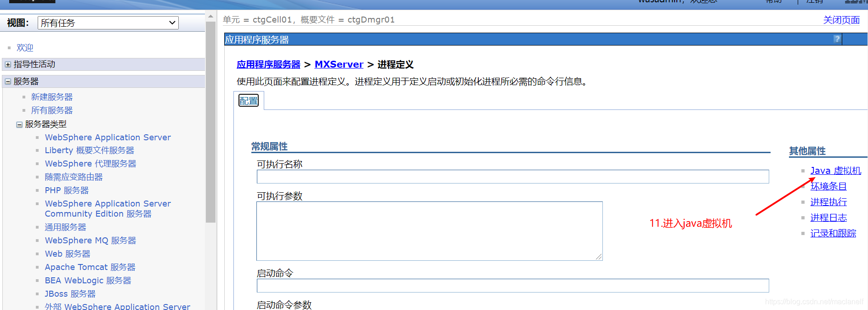Image resolution: width=868 pixels, height=310 pixels.
Task: Click the 可执行参数 text area
Action: coord(430,231)
